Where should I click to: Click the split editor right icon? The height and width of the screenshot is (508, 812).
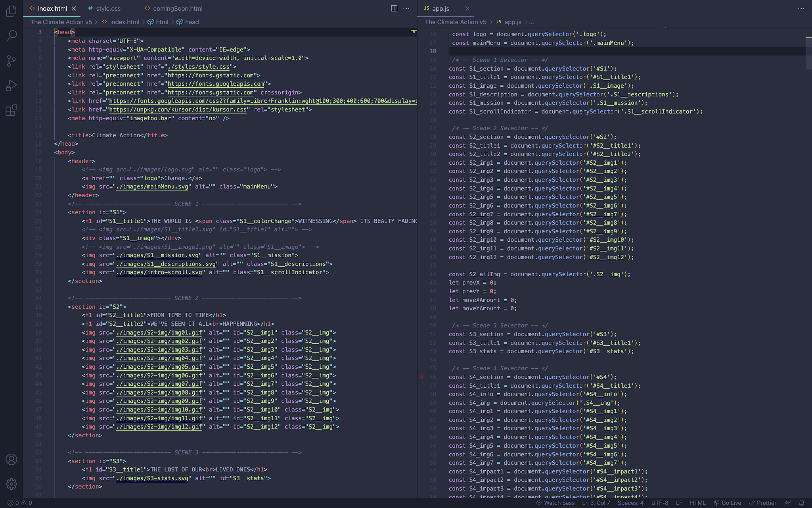(x=394, y=8)
